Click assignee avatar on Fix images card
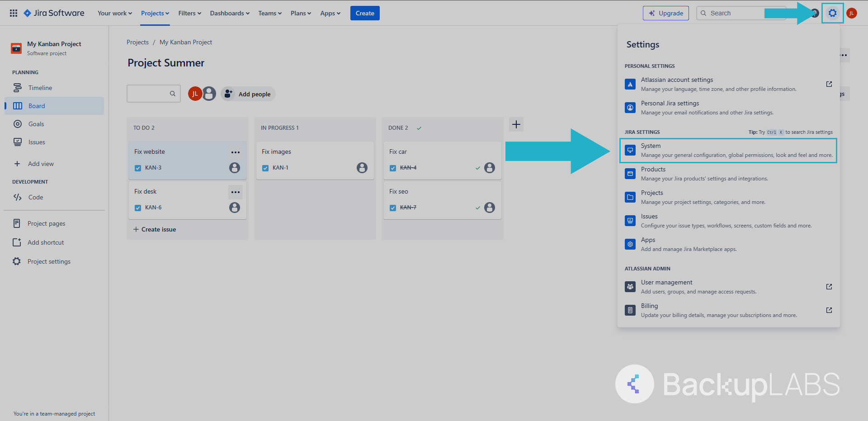Screen dimensions: 868x421 click(x=362, y=168)
